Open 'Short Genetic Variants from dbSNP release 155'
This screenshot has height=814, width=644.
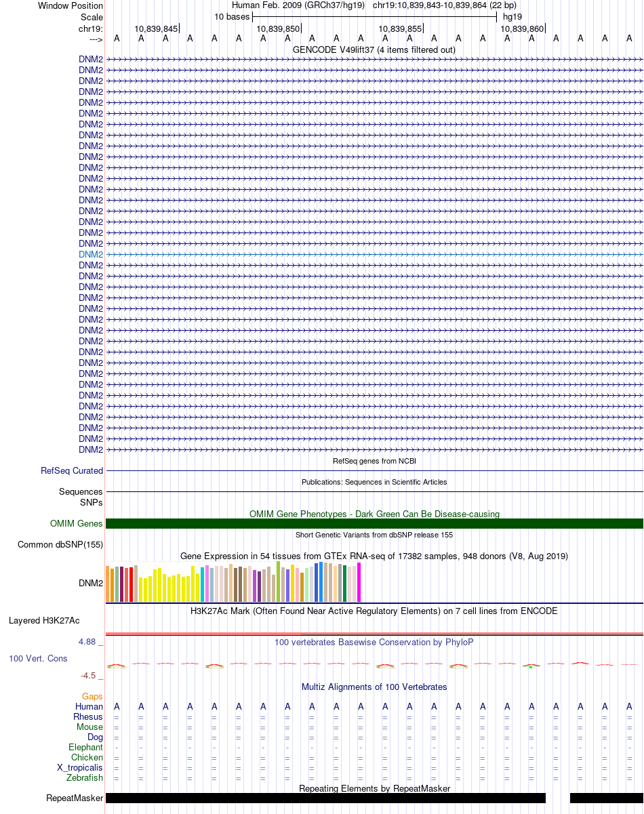pos(374,535)
